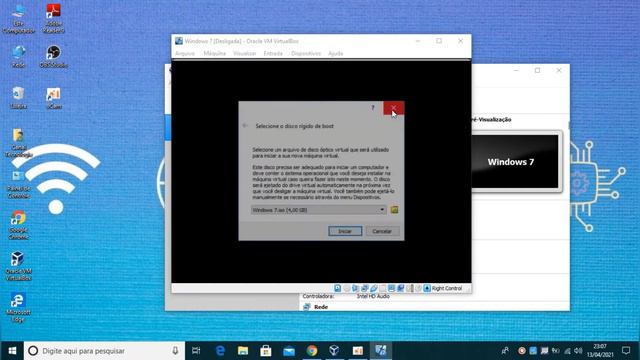Open the notification center icon
Image resolution: width=640 pixels, height=360 pixels.
[x=626, y=351]
